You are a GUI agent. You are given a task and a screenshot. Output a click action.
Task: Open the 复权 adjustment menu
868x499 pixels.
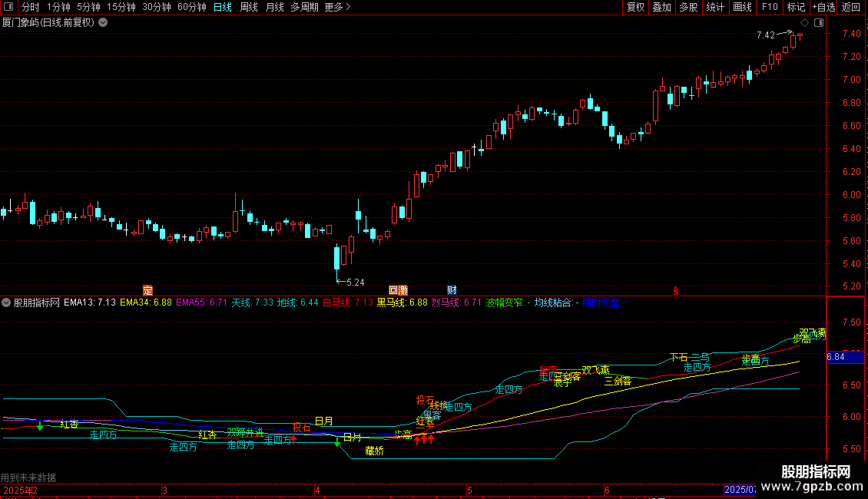coord(635,7)
